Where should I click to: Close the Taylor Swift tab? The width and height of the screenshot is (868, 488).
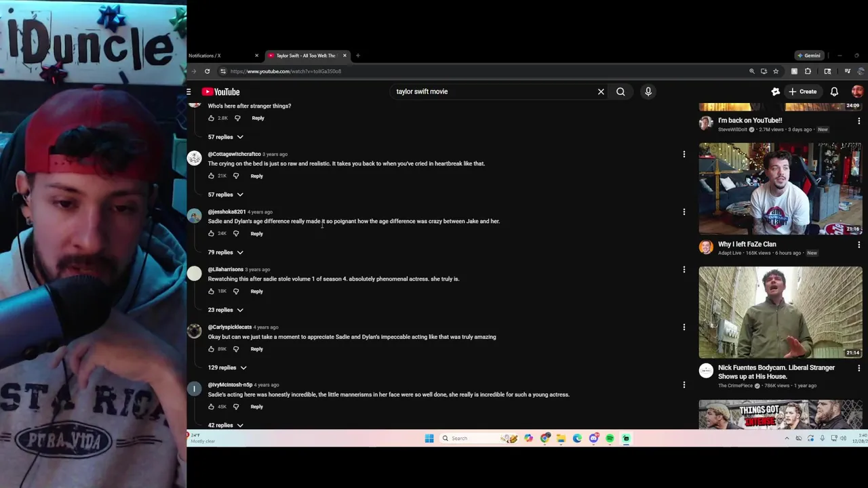344,56
